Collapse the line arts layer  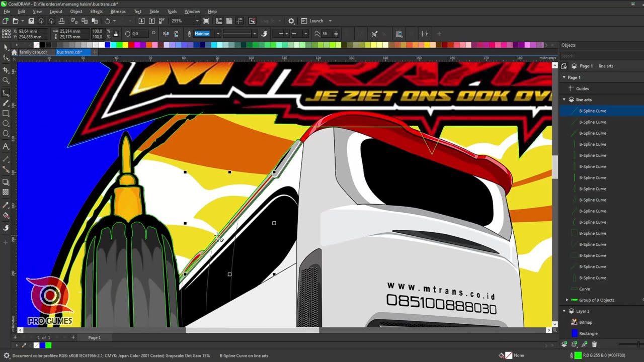[x=564, y=100]
